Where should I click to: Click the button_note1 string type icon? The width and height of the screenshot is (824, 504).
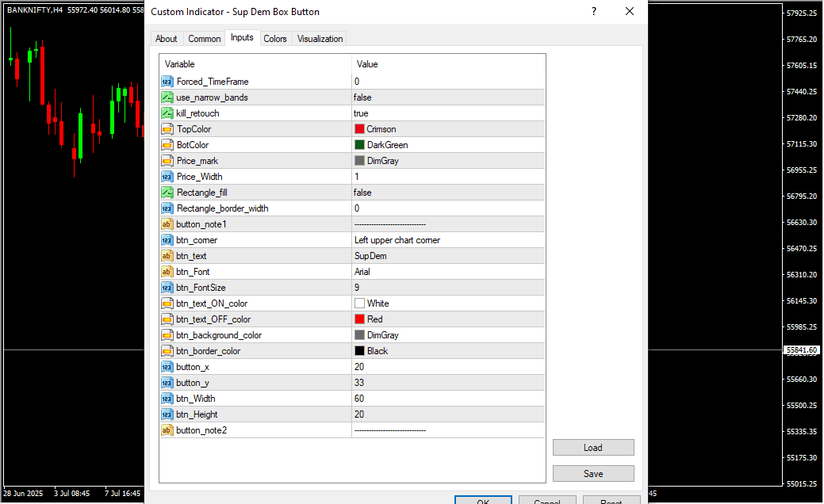[167, 224]
